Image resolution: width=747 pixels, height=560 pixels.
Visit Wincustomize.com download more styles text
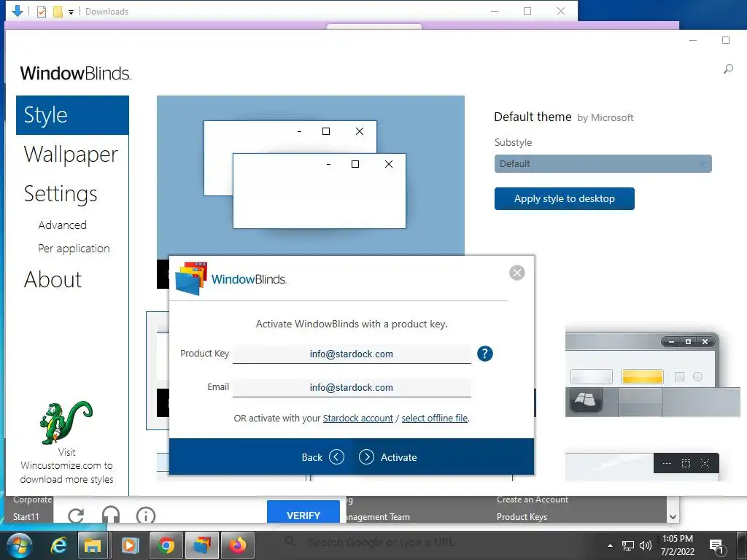tap(66, 466)
